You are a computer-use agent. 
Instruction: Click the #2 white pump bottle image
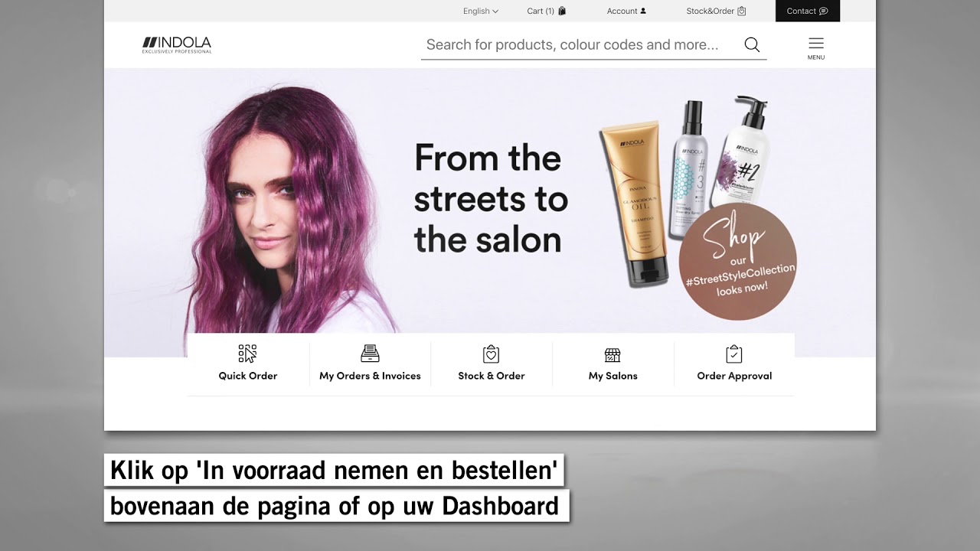coord(742,150)
